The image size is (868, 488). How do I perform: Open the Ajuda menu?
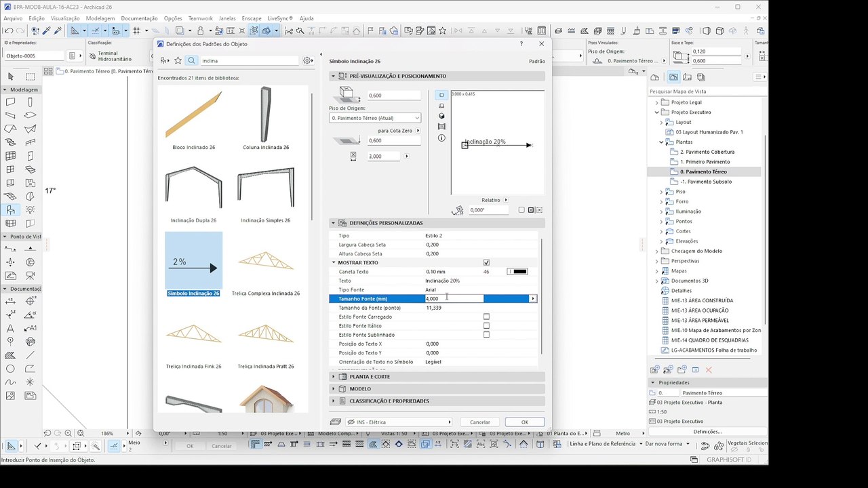[x=307, y=18]
